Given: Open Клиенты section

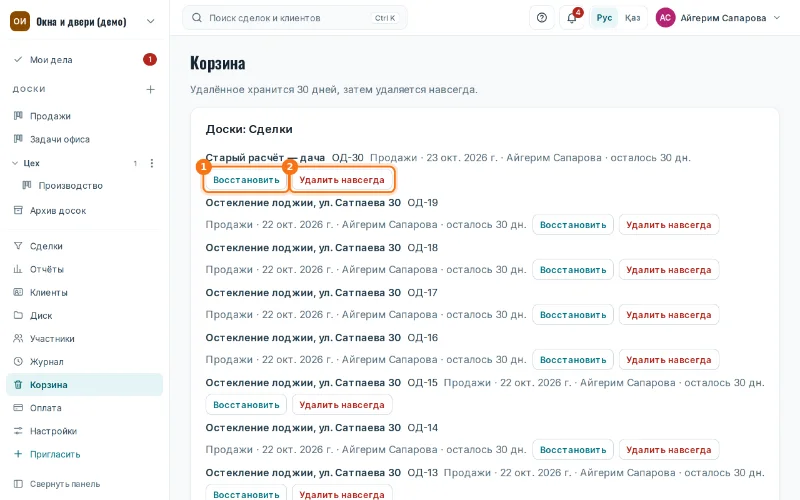Looking at the screenshot, I should coord(85,292).
